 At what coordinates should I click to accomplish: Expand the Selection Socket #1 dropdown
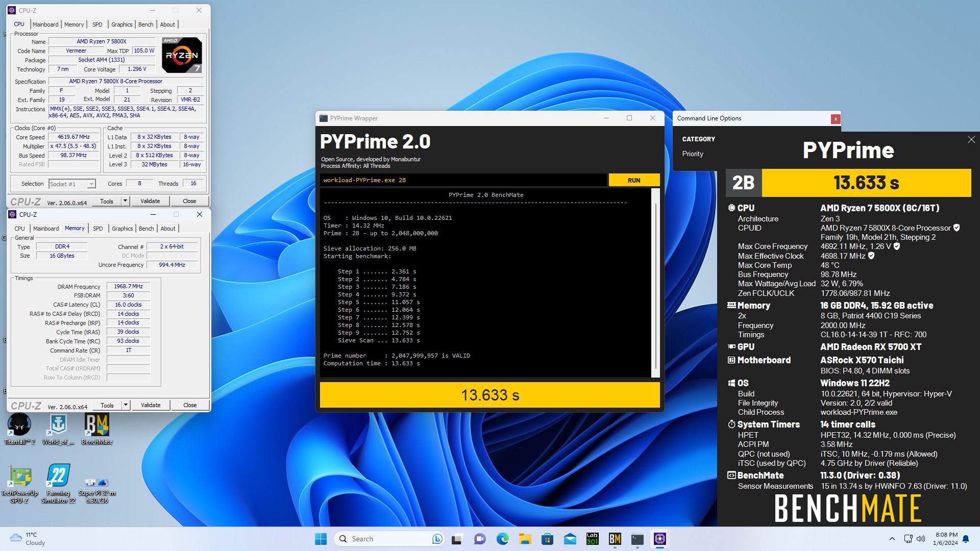point(91,184)
